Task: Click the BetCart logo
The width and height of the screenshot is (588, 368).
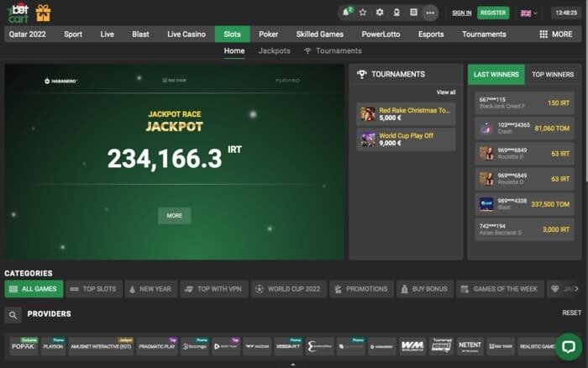Action: (18, 13)
